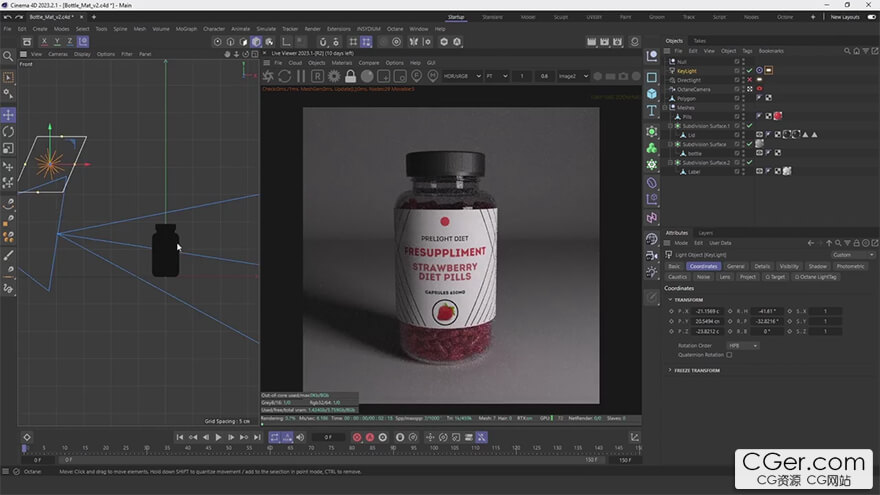Open HDR/sRGB dropdown in Live Viewer
Image resolution: width=880 pixels, height=495 pixels.
(x=462, y=76)
